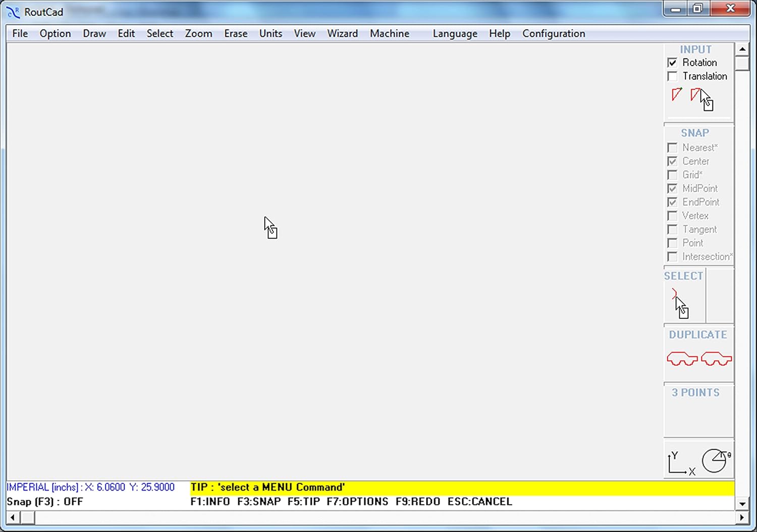The width and height of the screenshot is (757, 532).
Task: Open the Help menu
Action: [x=500, y=33]
